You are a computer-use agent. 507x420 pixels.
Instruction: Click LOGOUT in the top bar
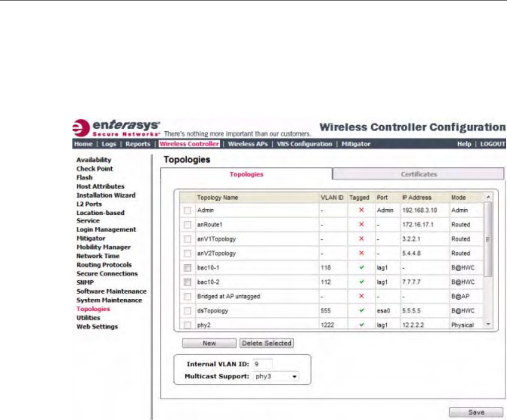click(x=492, y=144)
